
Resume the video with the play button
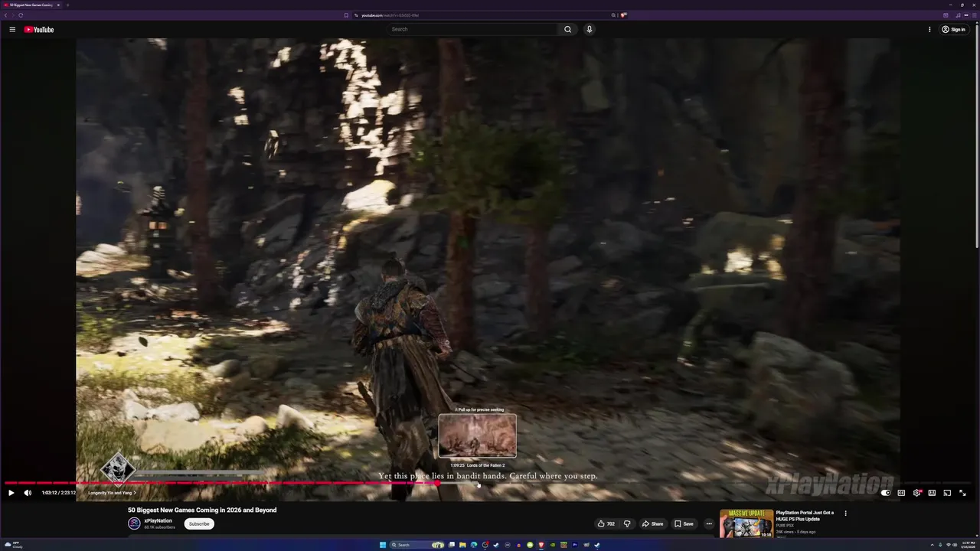[x=11, y=493]
